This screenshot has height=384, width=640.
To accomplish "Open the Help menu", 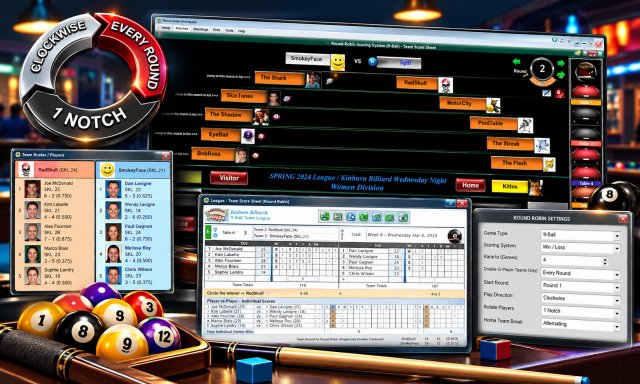I will (241, 31).
